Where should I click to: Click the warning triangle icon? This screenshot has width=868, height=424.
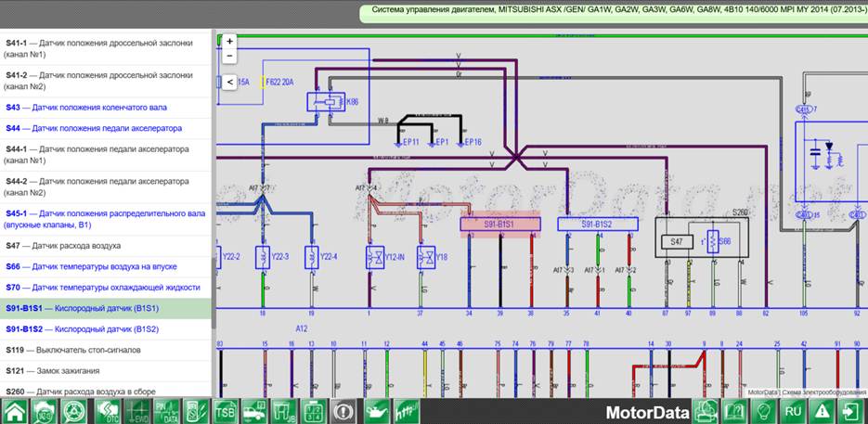[x=823, y=411]
